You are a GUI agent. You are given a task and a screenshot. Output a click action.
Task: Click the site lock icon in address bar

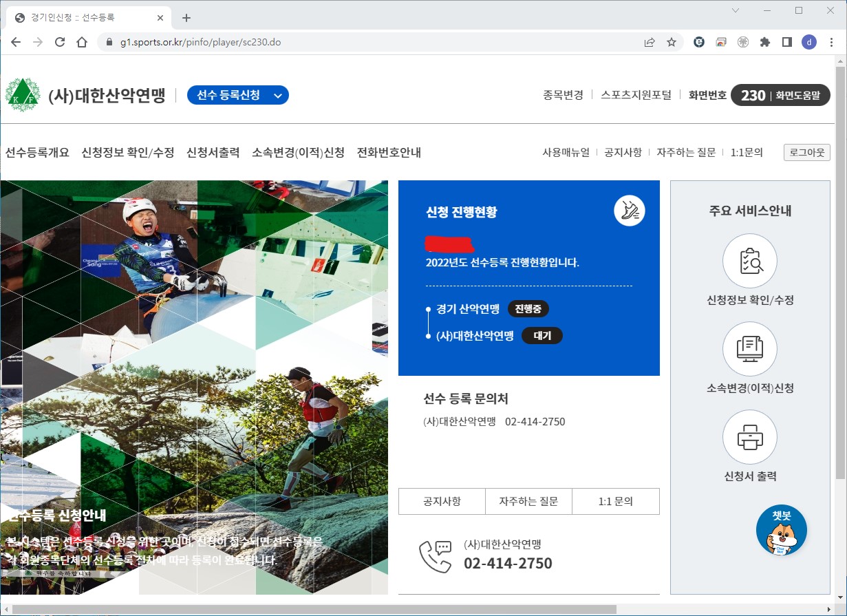[109, 42]
